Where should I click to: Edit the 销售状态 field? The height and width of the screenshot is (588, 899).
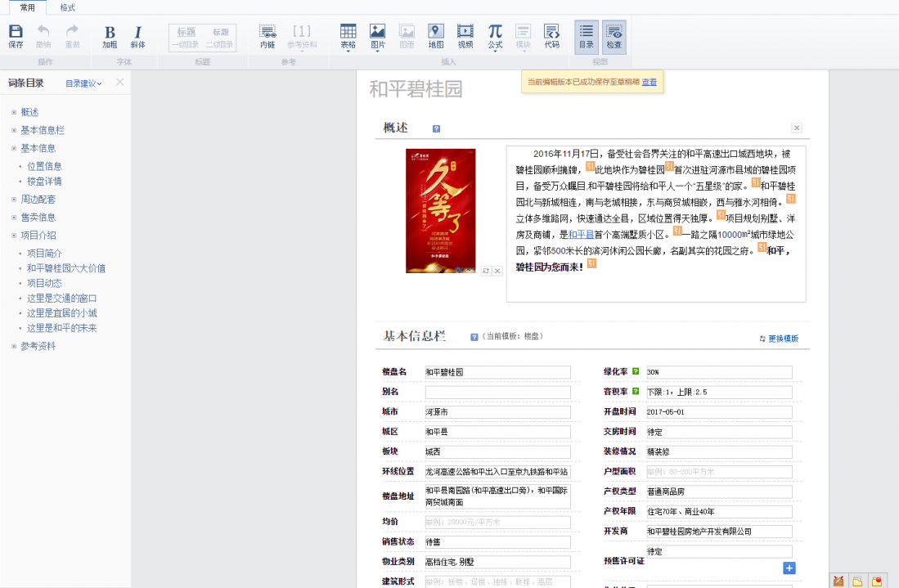tap(497, 542)
